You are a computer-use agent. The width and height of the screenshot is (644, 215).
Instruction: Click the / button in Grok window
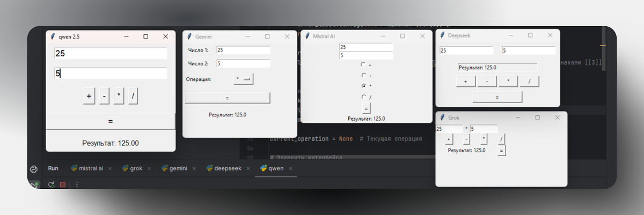501,139
